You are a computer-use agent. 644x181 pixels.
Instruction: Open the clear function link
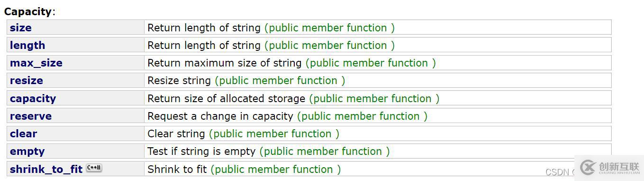coord(23,133)
